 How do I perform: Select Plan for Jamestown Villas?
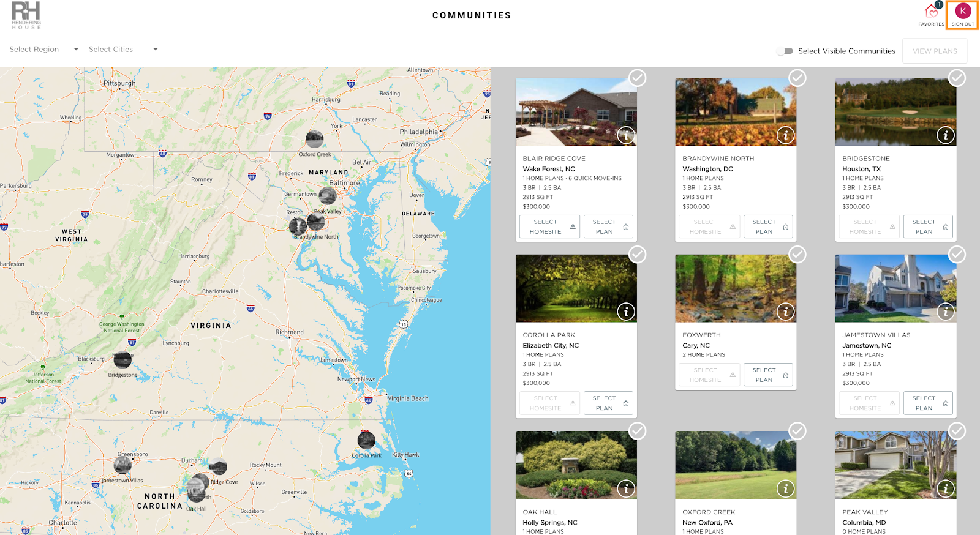(x=928, y=403)
